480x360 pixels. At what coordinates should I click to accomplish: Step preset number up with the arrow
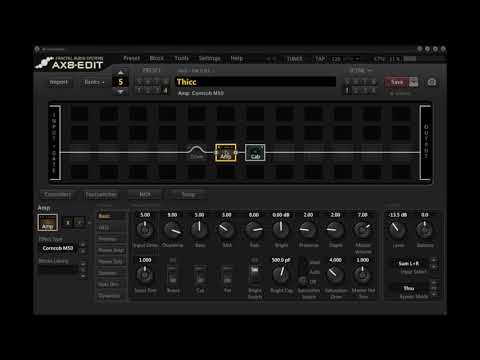[x=120, y=72]
